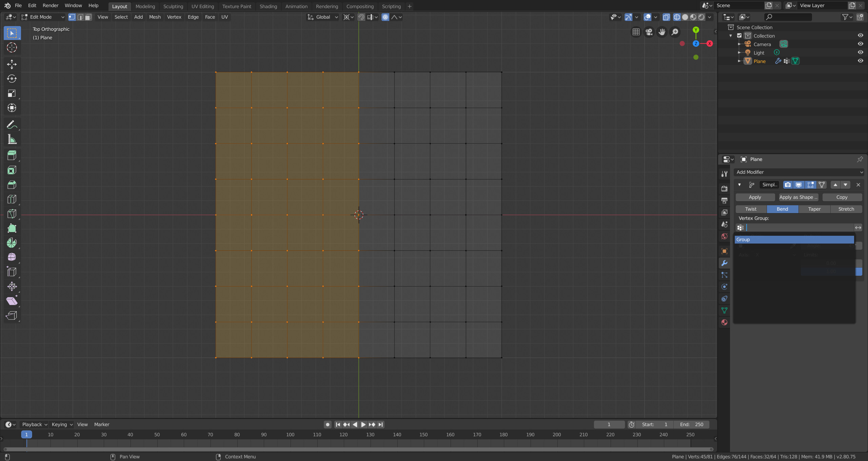The height and width of the screenshot is (461, 868).
Task: Hide the Camera in outliner
Action: click(861, 44)
